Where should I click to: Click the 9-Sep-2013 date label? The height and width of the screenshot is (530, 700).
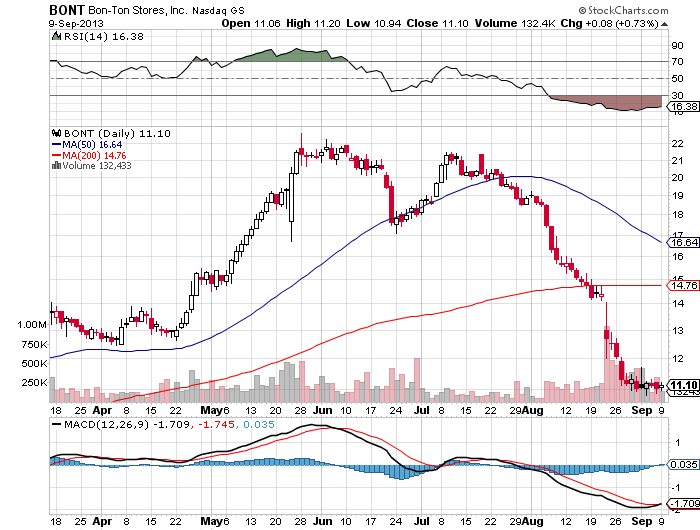pos(76,23)
